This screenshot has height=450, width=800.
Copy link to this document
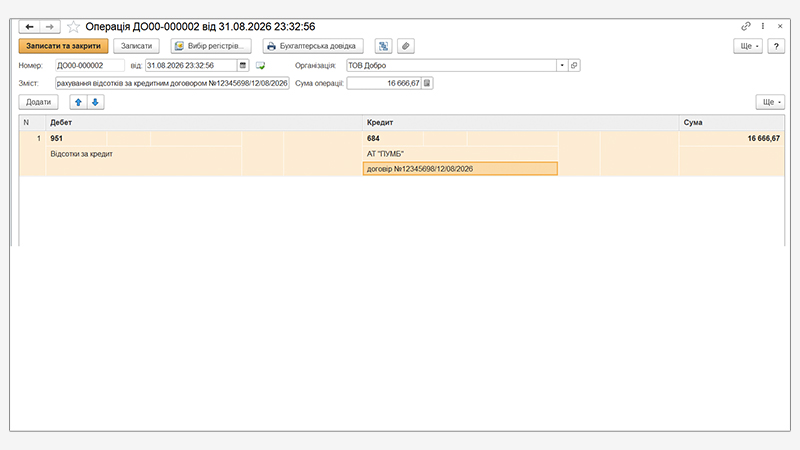pyautogui.click(x=746, y=26)
